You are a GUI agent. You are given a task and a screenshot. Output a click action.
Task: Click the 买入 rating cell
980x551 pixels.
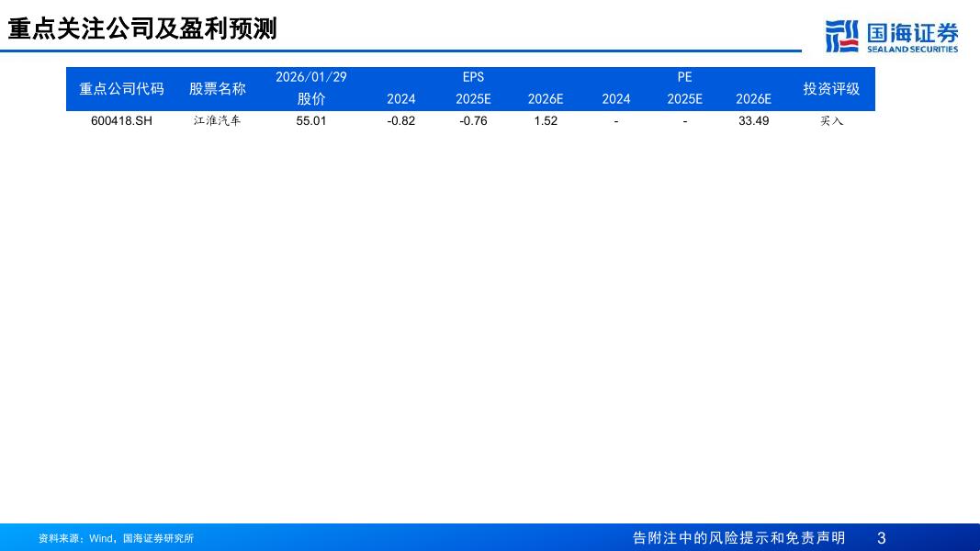(831, 120)
